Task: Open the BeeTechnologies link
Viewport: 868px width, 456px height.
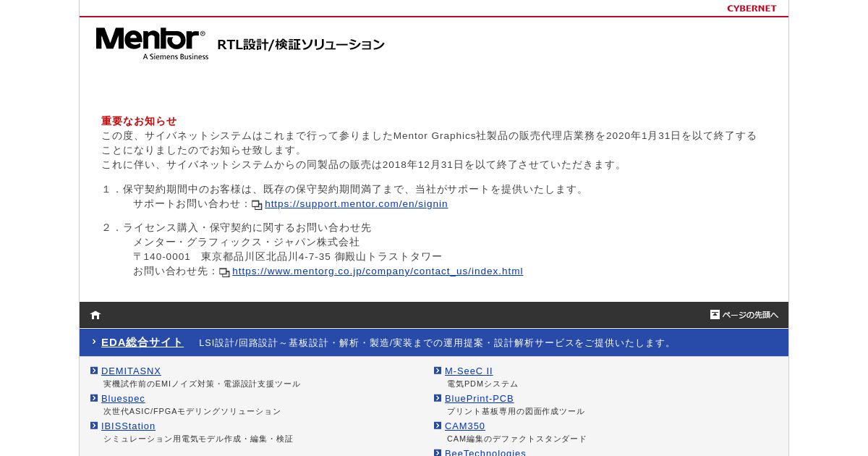Action: coord(485,452)
